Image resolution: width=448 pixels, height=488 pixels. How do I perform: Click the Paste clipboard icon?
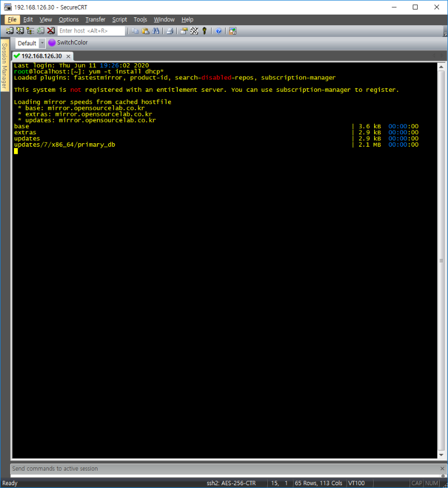145,31
